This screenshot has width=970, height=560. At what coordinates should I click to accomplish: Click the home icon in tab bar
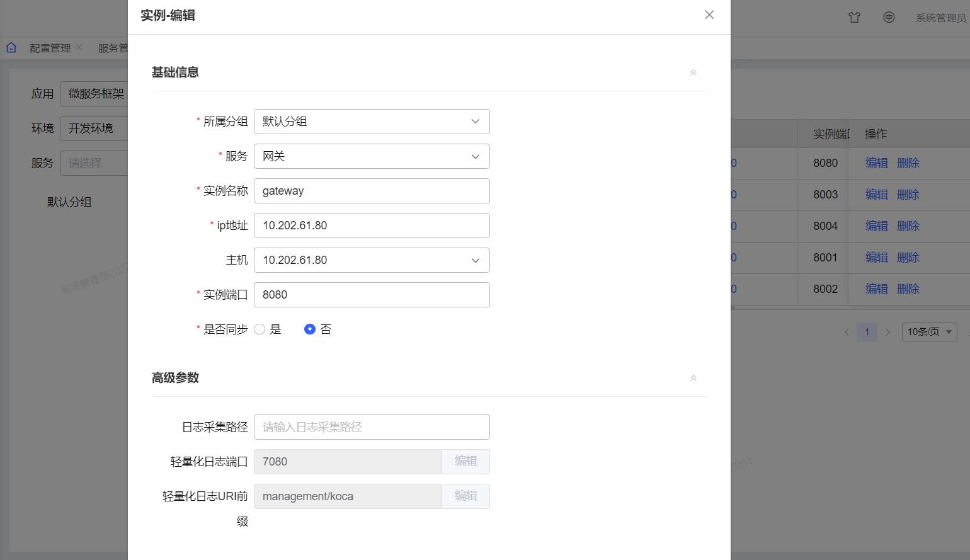pos(11,48)
